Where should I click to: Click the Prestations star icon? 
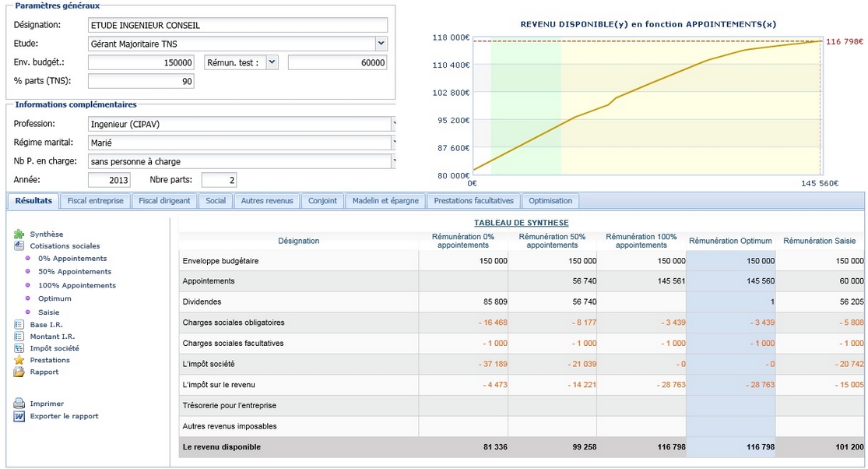point(19,360)
